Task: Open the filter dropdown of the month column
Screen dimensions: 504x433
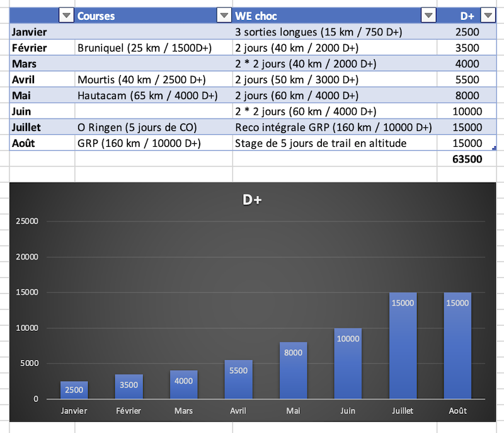Action: pos(66,16)
